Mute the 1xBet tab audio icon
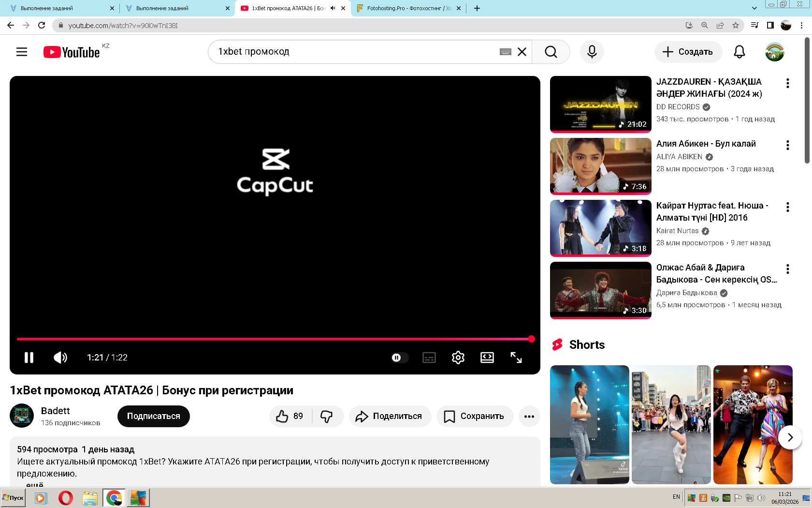Image resolution: width=812 pixels, height=508 pixels. (x=333, y=8)
